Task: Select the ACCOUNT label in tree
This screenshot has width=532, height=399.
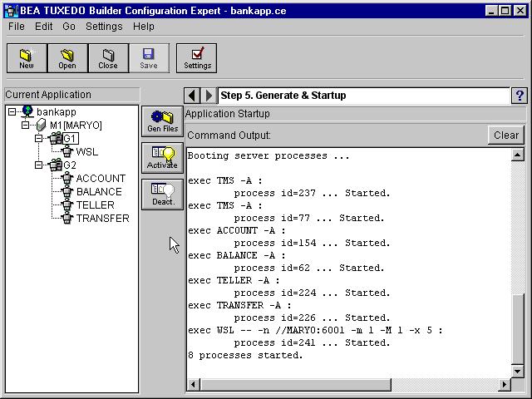Action: tap(101, 179)
